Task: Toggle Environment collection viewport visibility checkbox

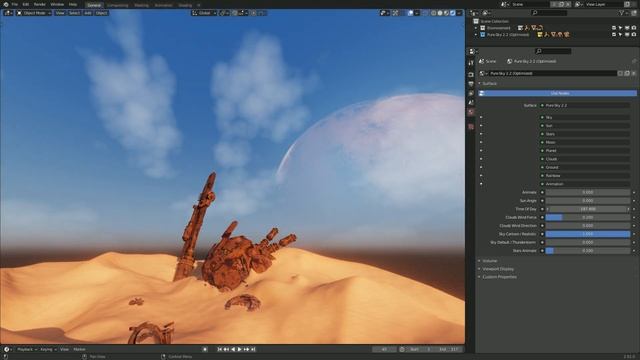Action: (613, 28)
